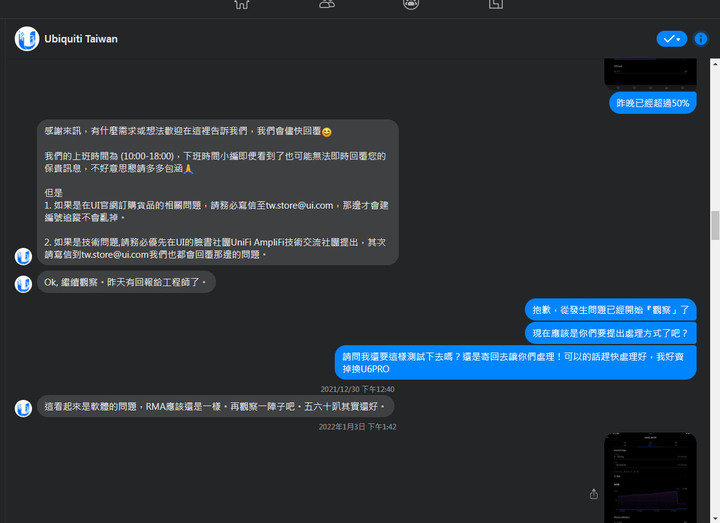Open the Groups tab icon
720x523 pixels.
click(x=411, y=4)
